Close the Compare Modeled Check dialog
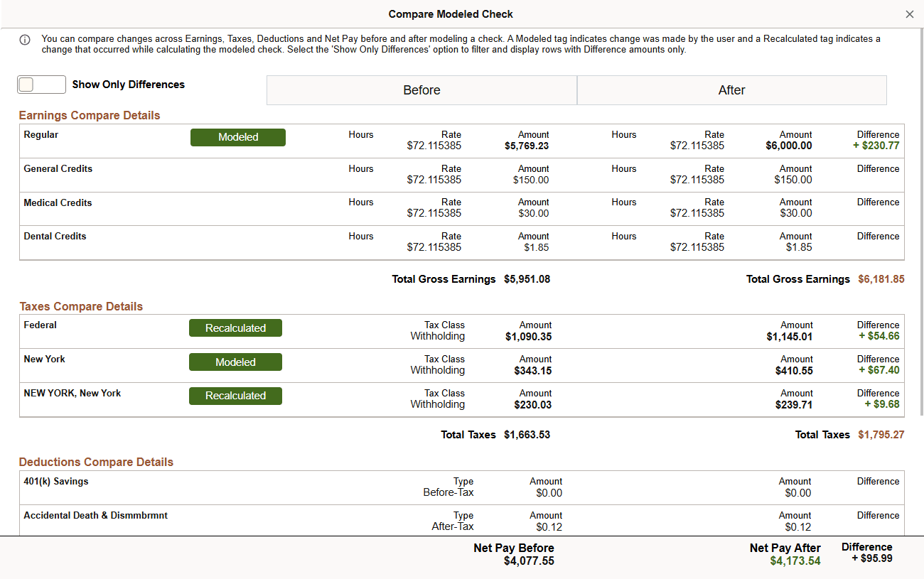 (909, 13)
